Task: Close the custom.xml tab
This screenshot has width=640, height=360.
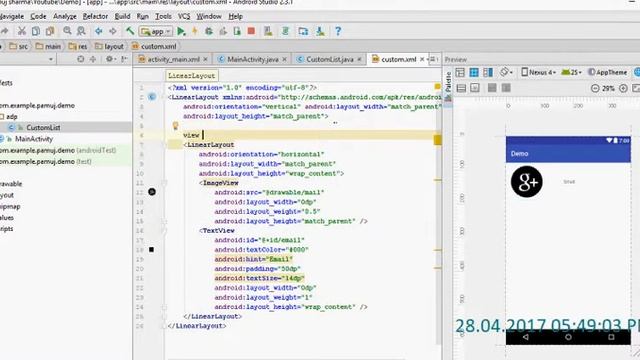Action: click(422, 59)
